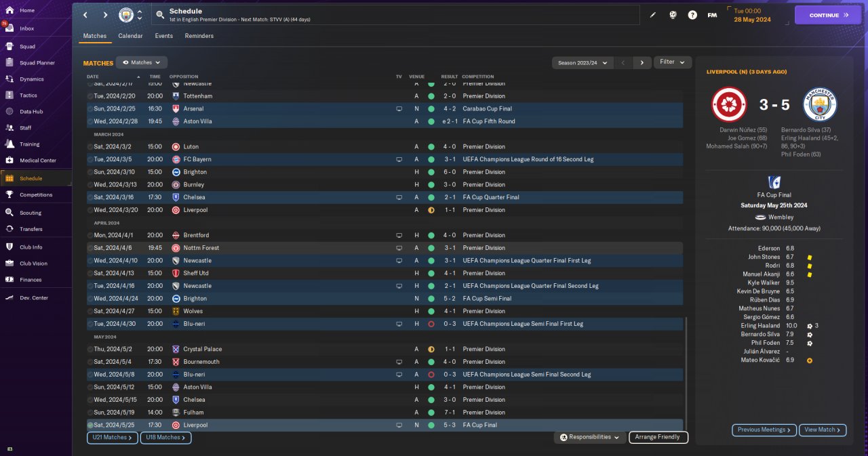Toggle the selector on the Crystal Palace row
868x456 pixels.
[x=90, y=349]
